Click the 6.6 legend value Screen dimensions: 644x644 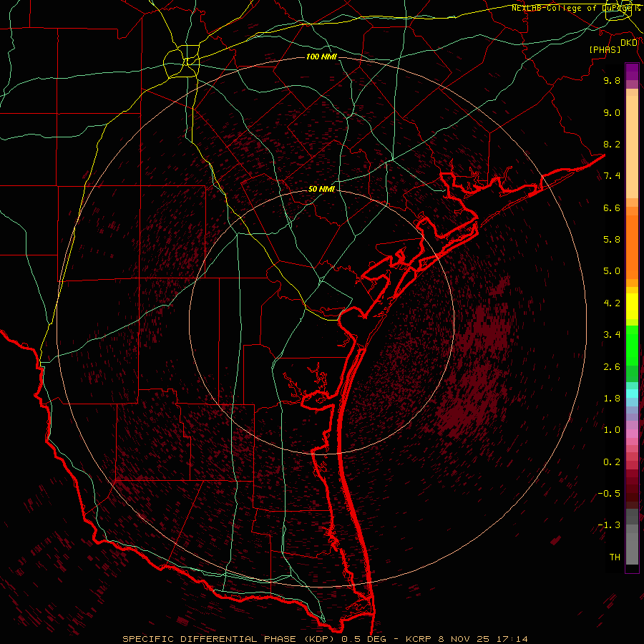pos(612,208)
